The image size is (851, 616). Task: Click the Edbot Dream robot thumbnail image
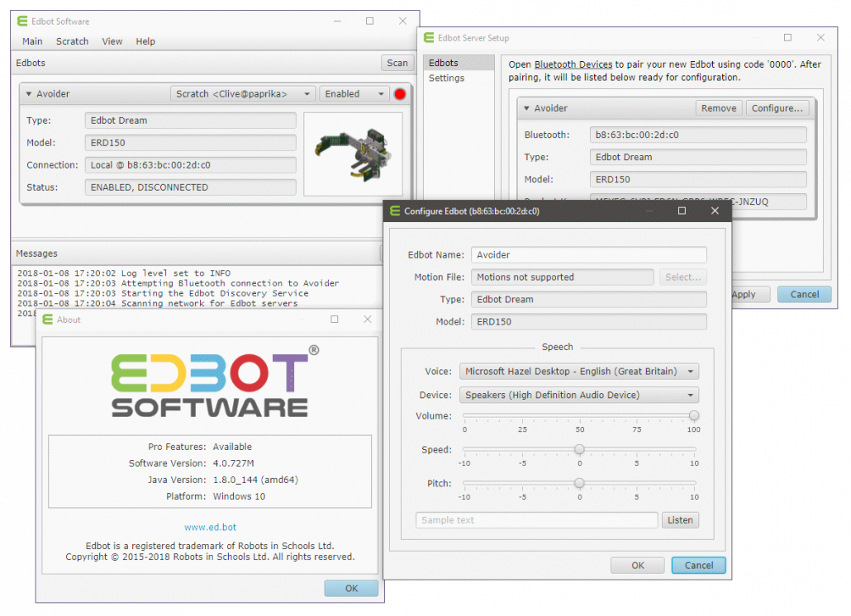pos(354,156)
